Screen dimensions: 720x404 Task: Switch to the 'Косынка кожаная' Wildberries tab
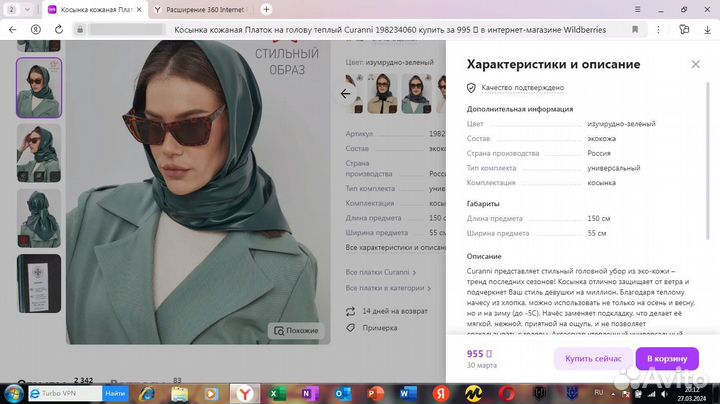96,10
